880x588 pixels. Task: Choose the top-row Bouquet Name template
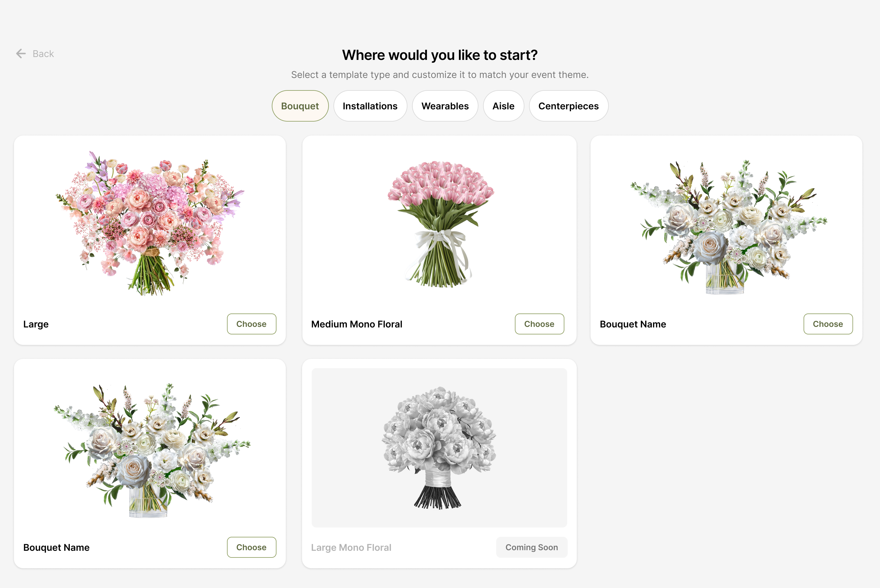coord(828,324)
